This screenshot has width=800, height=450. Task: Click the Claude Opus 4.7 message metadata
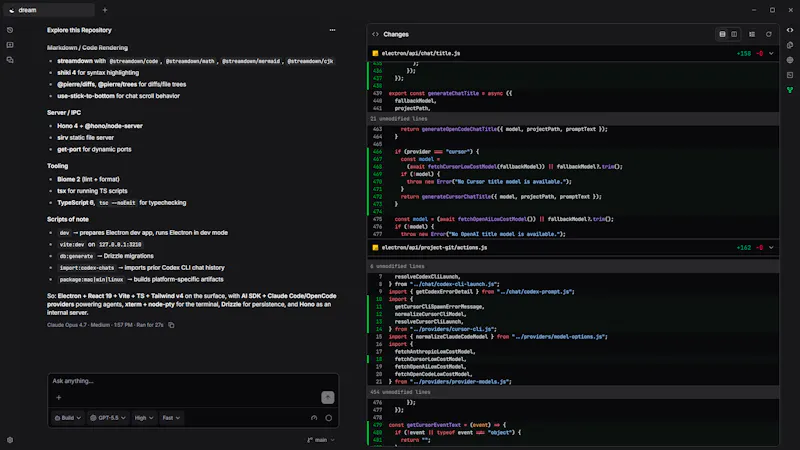105,325
